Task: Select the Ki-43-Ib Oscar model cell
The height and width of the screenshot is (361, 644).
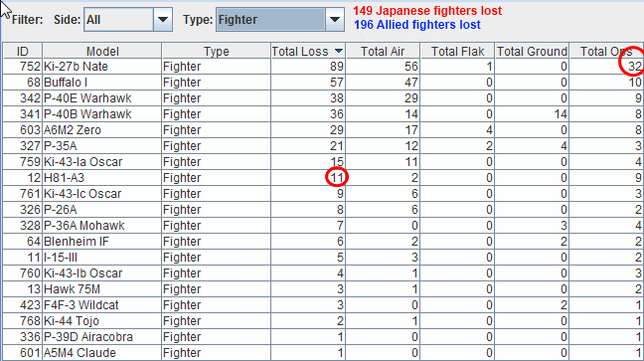Action: (102, 273)
